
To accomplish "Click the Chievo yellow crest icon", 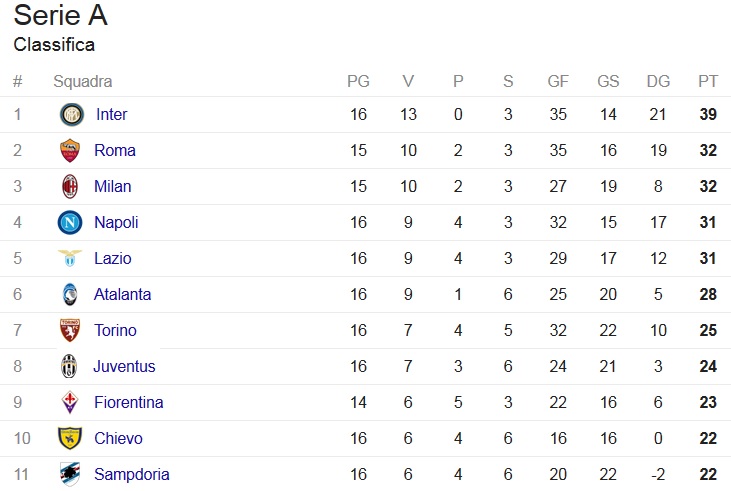I will (x=70, y=438).
